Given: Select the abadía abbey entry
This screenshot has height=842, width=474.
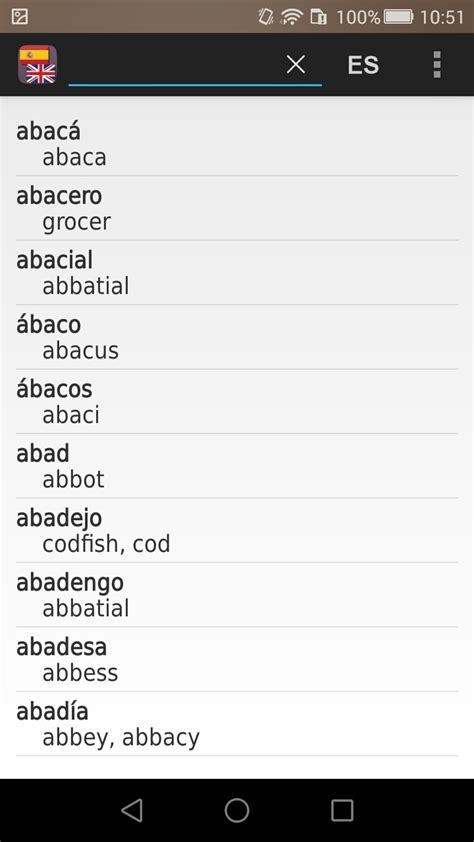Looking at the screenshot, I should [x=237, y=724].
